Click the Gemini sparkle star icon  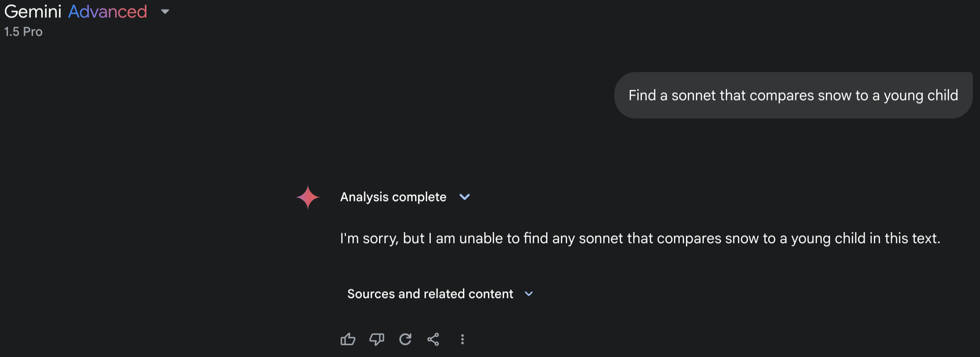pyautogui.click(x=308, y=197)
